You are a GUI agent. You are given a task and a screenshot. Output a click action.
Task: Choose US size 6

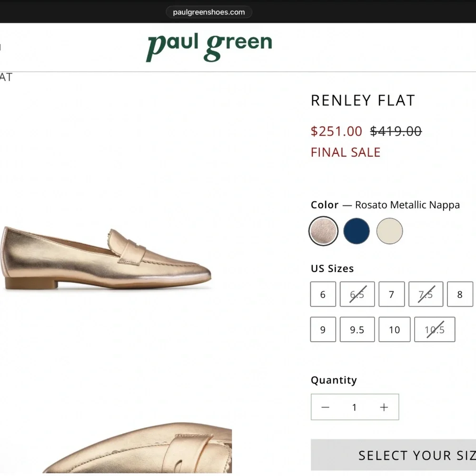pos(323,294)
